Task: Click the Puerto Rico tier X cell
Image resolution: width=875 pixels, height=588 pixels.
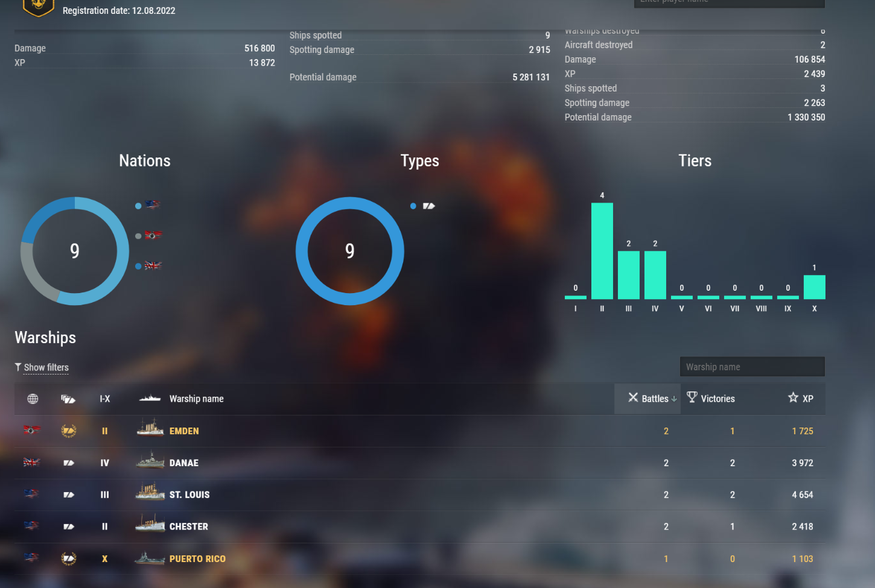Action: click(105, 559)
